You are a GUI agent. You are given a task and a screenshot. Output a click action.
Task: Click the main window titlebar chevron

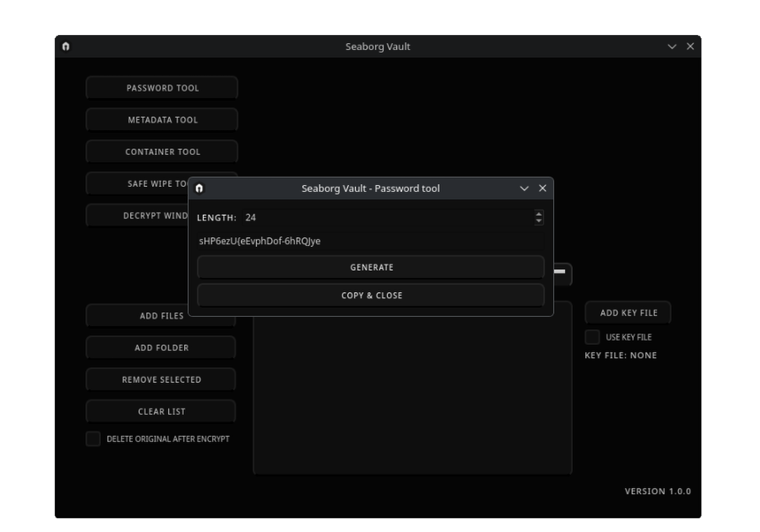(x=672, y=46)
